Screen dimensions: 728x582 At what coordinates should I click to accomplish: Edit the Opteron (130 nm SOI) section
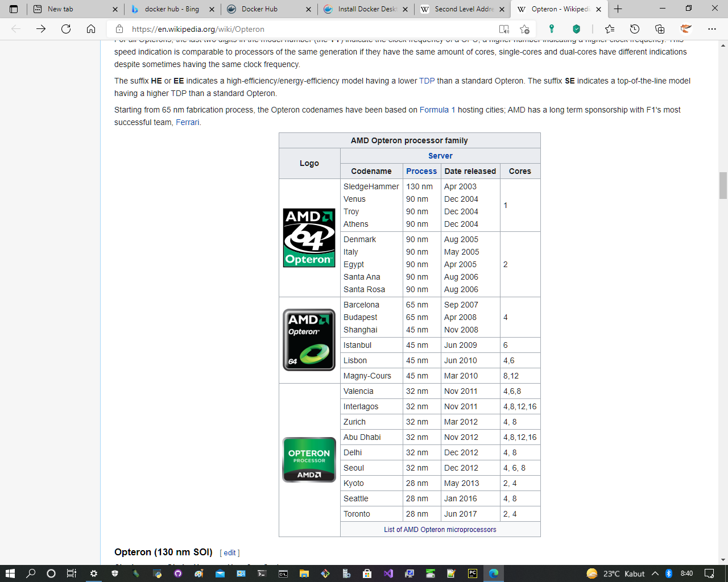click(x=230, y=552)
